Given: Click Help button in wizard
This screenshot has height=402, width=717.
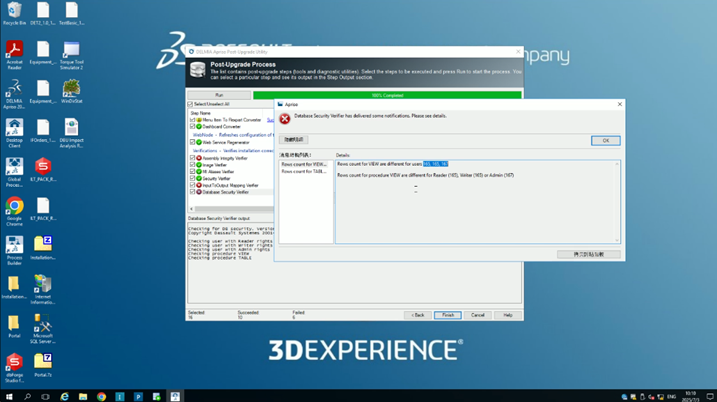Looking at the screenshot, I should coord(508,315).
